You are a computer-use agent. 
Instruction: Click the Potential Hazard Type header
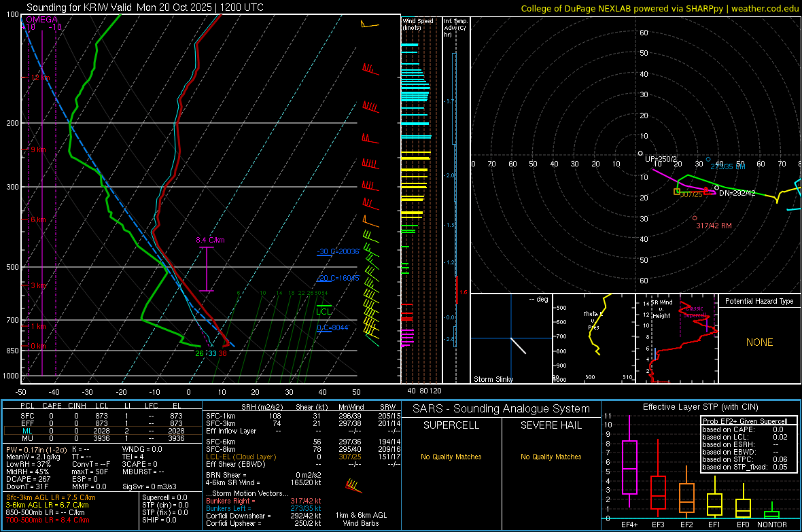pos(759,301)
